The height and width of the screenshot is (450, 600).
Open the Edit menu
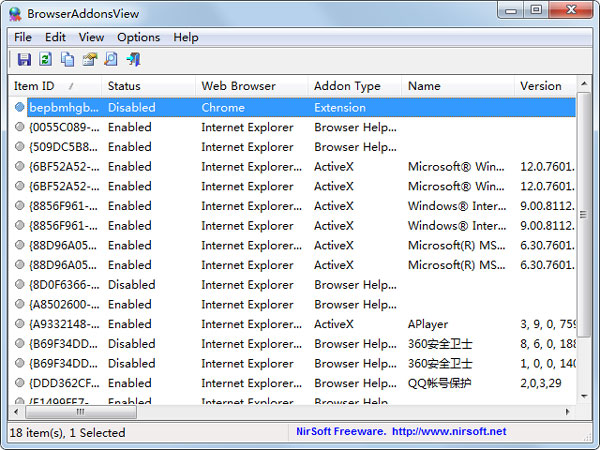click(x=55, y=38)
